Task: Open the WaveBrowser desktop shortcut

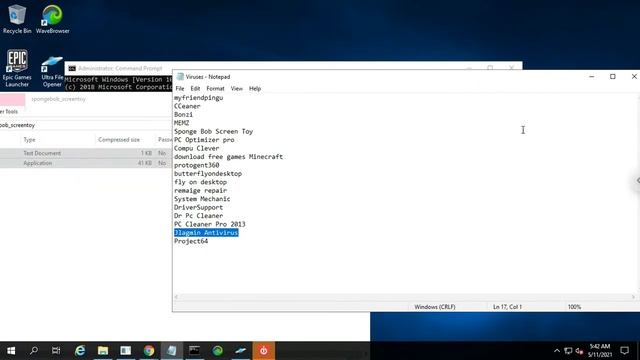Action: coord(52,19)
